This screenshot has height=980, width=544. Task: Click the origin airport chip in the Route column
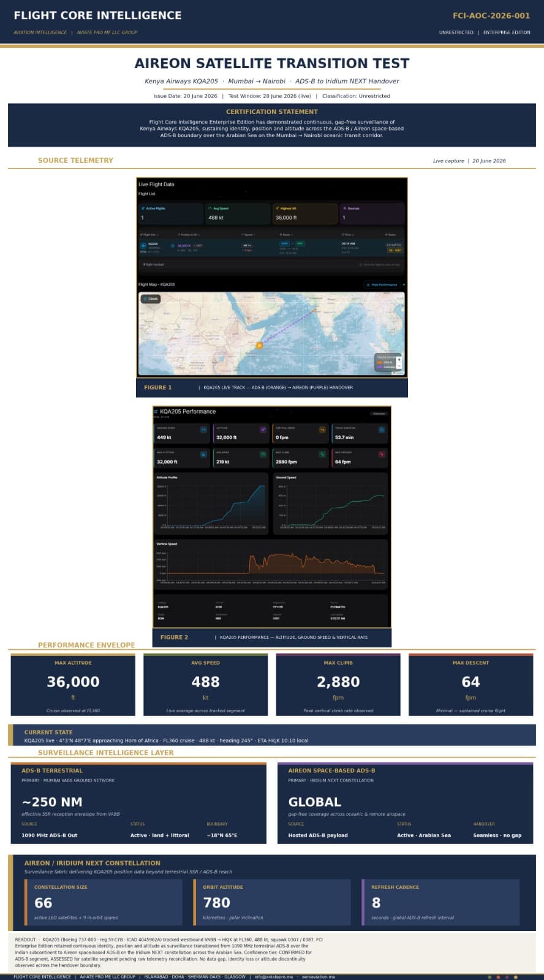tap(285, 244)
